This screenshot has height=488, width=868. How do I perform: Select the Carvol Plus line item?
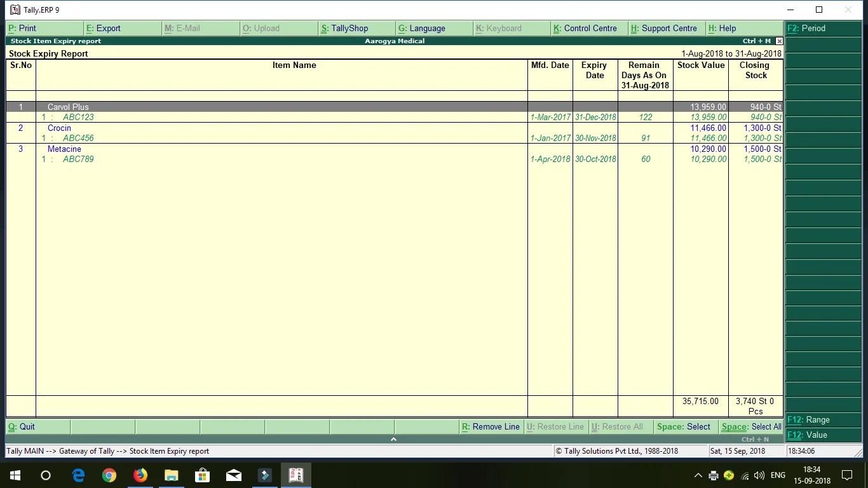click(x=68, y=107)
